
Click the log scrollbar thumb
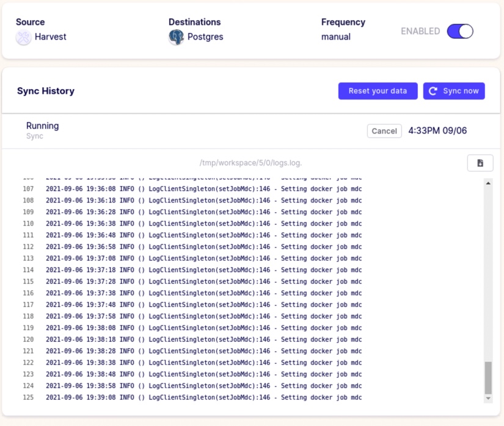click(x=488, y=378)
